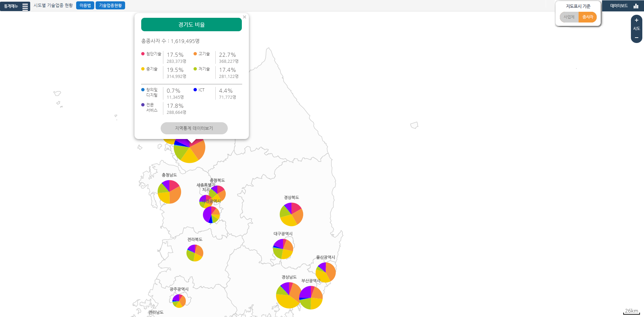Click the 충청남도 pie chart

coord(169,192)
